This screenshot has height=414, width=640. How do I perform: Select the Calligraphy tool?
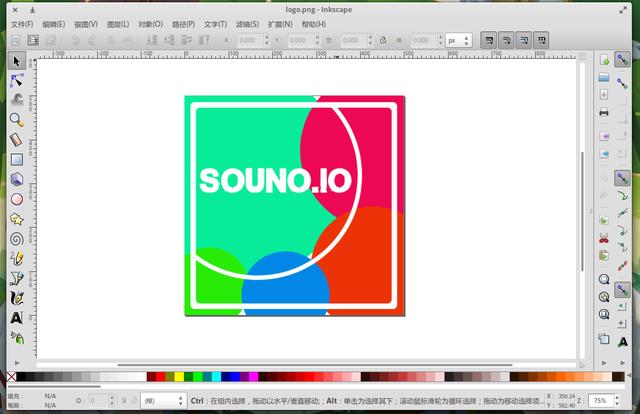coord(16,298)
